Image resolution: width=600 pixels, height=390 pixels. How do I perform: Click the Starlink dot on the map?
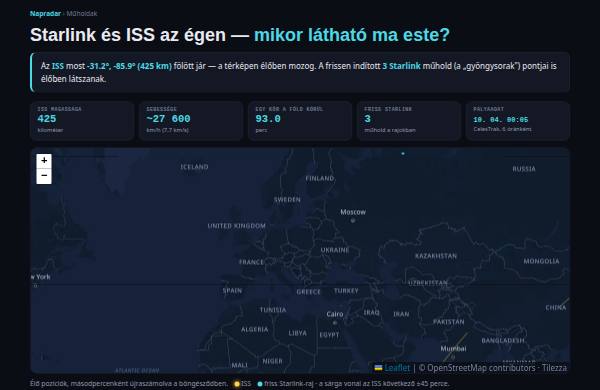click(x=403, y=153)
